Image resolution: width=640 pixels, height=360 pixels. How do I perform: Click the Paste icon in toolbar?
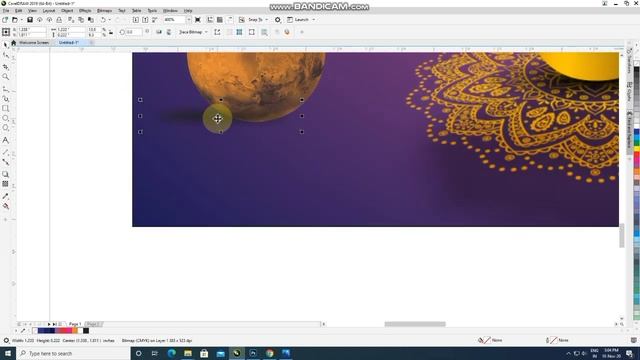[x=91, y=20]
